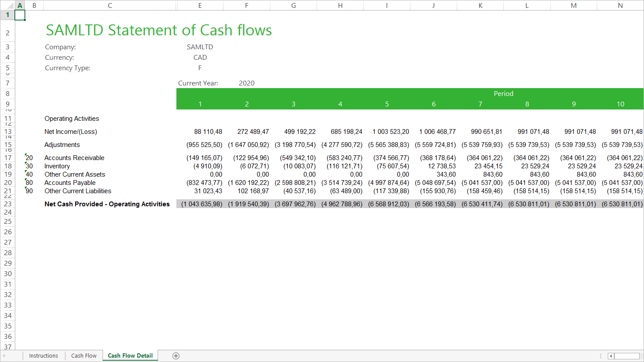The image size is (644, 362).
Task: Click the Current Year: label
Action: 198,83
